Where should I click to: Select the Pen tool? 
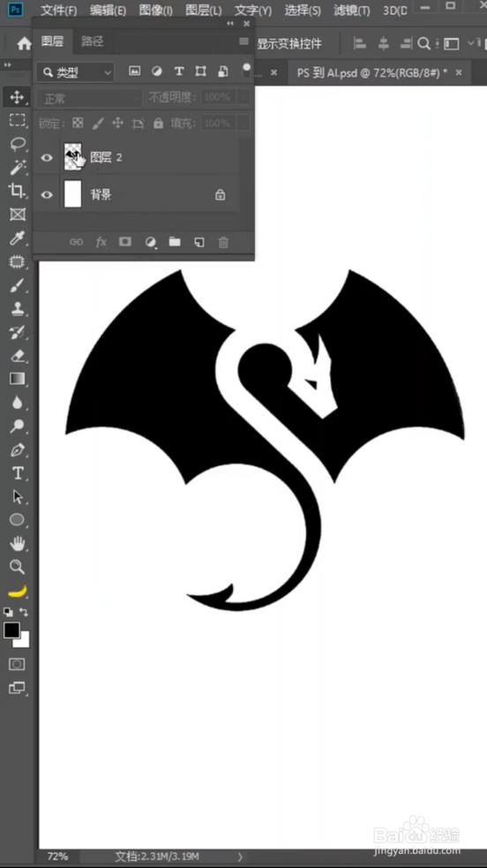pos(17,449)
